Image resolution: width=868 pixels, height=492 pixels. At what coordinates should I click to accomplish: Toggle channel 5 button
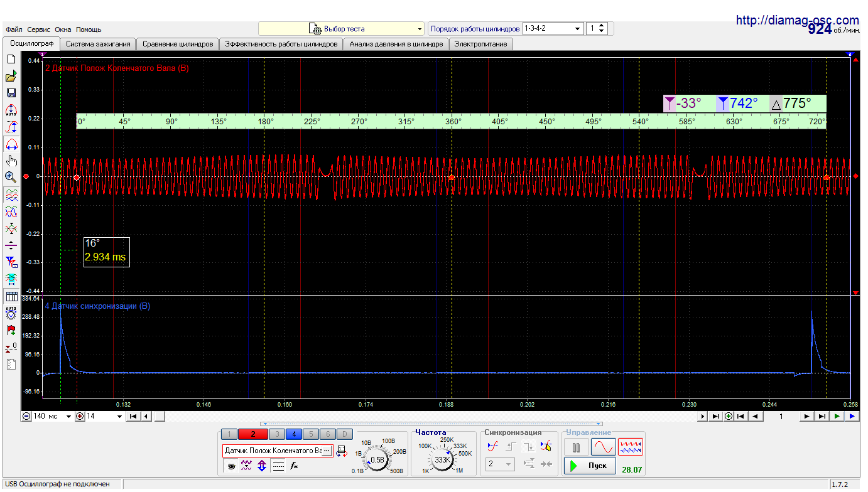tap(310, 434)
